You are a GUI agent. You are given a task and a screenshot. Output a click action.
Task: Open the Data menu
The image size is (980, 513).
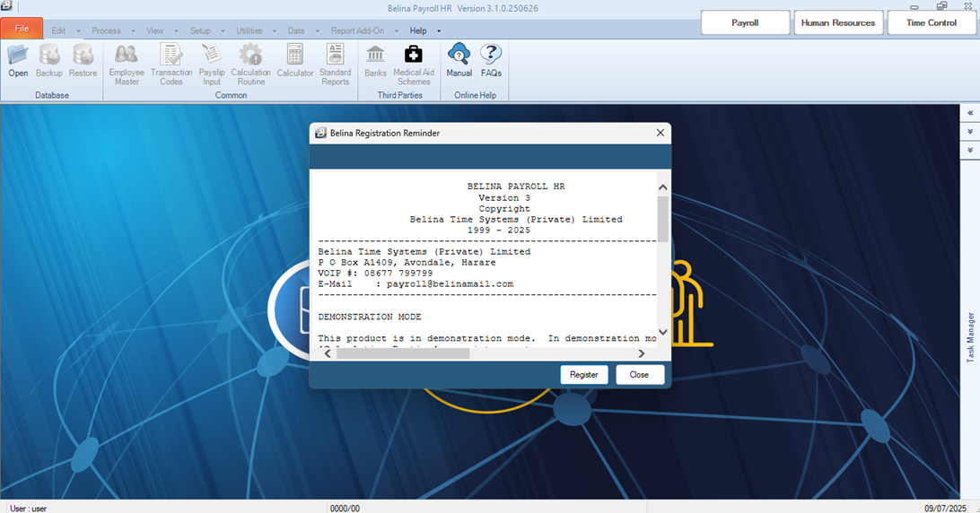pos(296,30)
